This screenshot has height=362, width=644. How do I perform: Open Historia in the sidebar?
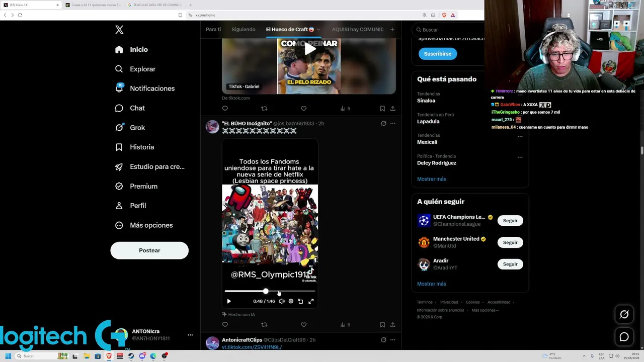click(x=134, y=147)
